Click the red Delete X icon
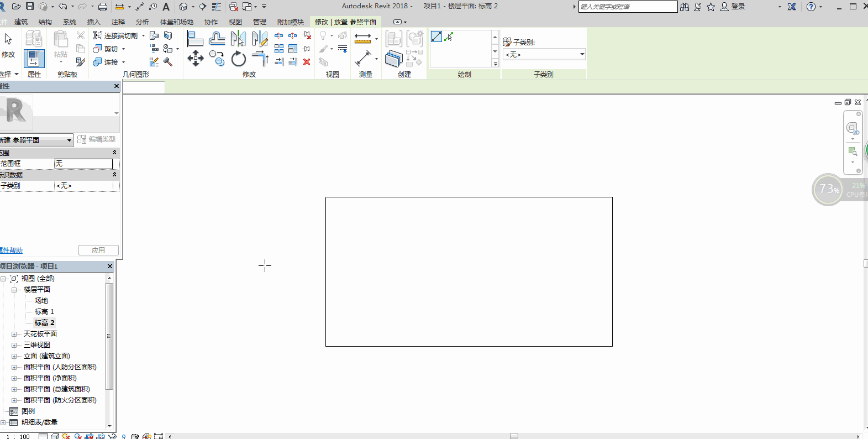Image resolution: width=868 pixels, height=439 pixels. (x=307, y=62)
